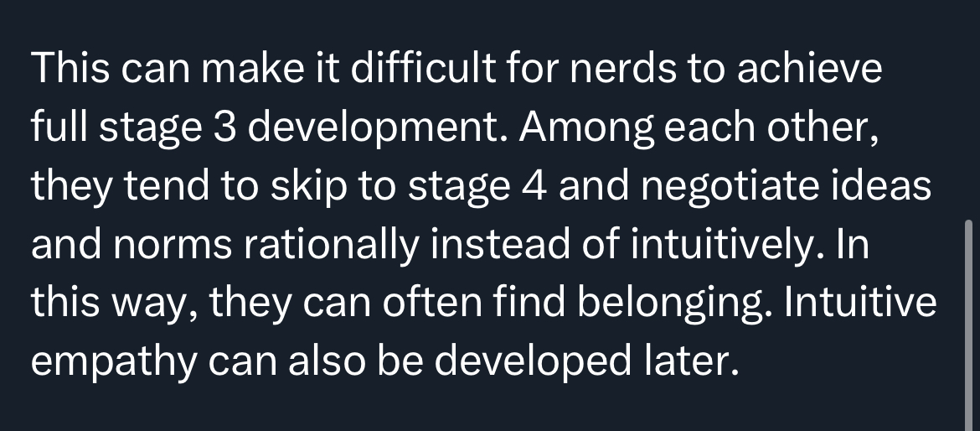980x431 pixels.
Task: Click the word "achieve" in first line
Action: pyautogui.click(x=809, y=68)
